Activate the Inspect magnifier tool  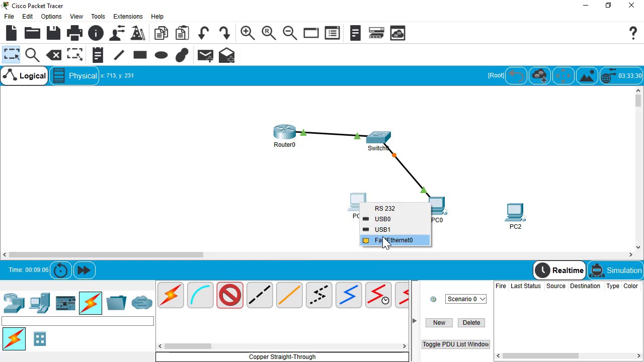[32, 55]
